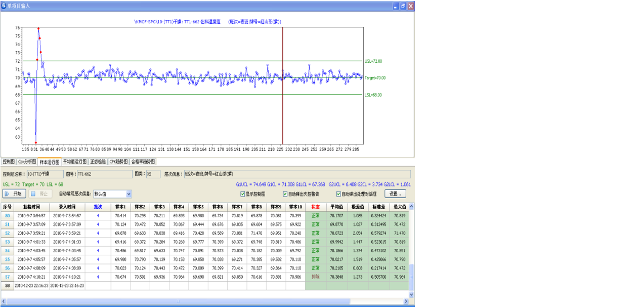Click the table's vertical scrollbar down arrow
The width and height of the screenshot is (644, 307).
pyautogui.click(x=411, y=294)
